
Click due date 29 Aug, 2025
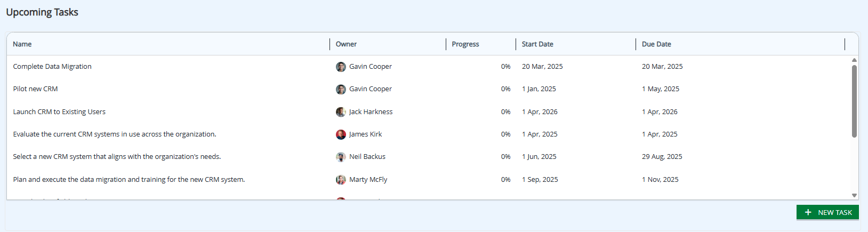[x=662, y=157]
